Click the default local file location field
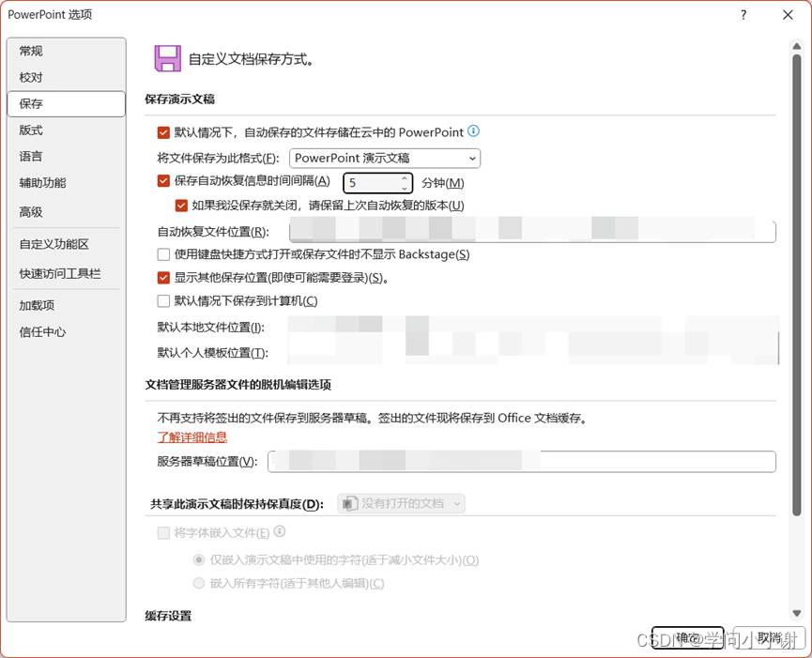Image resolution: width=812 pixels, height=658 pixels. point(533,327)
